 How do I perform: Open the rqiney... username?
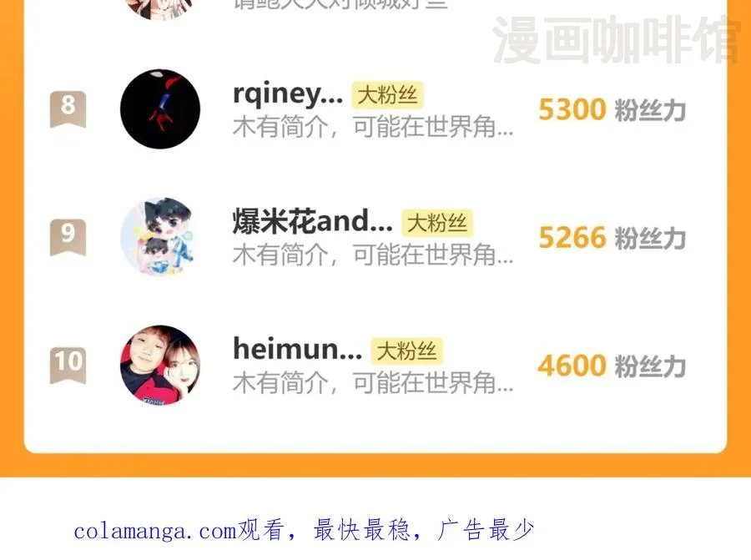pos(288,95)
